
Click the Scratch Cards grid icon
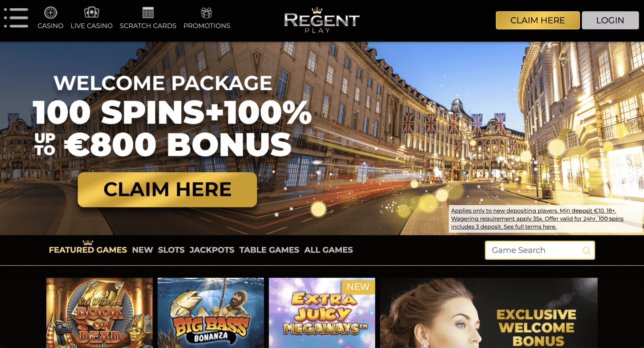pyautogui.click(x=148, y=13)
